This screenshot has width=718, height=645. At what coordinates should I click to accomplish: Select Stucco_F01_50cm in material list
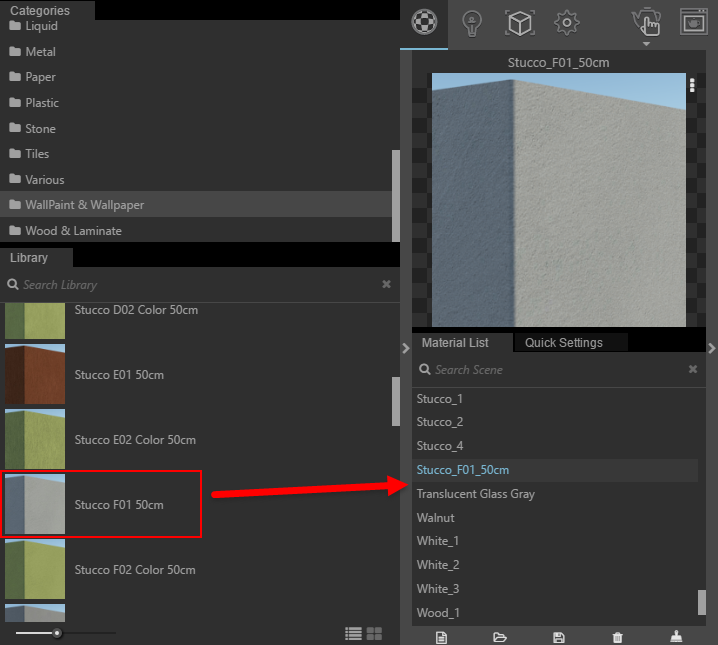555,470
